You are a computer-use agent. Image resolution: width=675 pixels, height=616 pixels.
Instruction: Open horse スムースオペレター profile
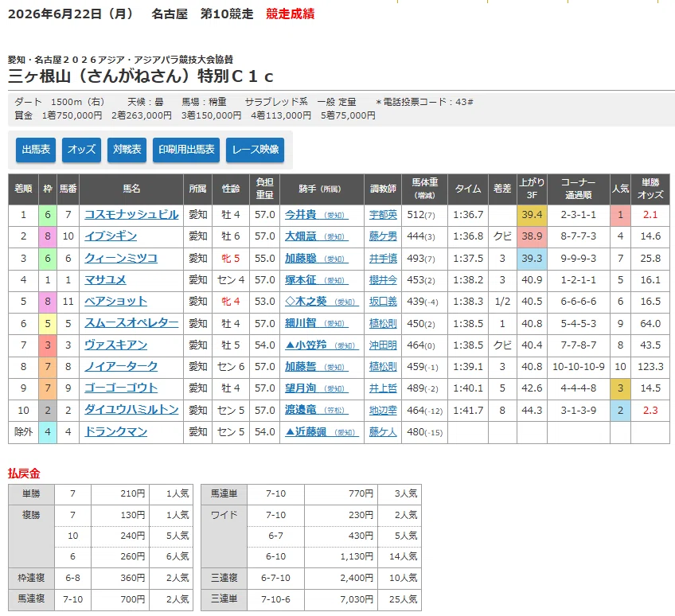[x=131, y=323]
